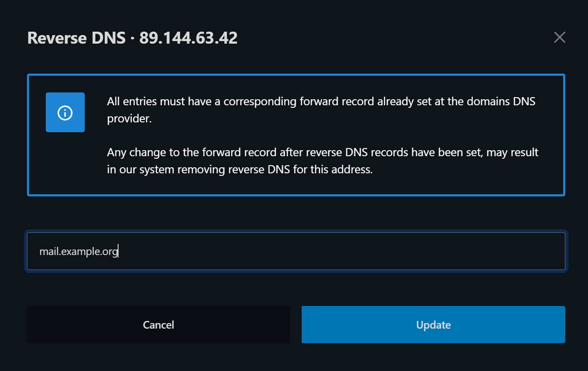The width and height of the screenshot is (588, 371).
Task: Click the "Reverse DNS" heading text
Action: tap(76, 38)
